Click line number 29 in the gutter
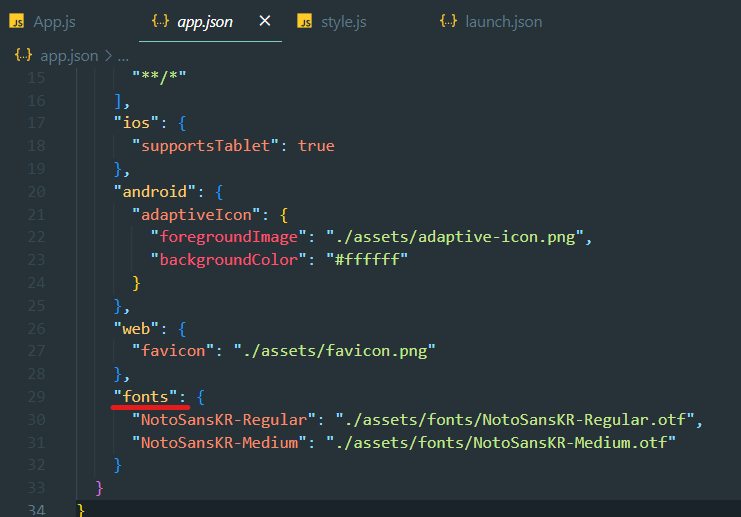The height and width of the screenshot is (517, 741). coord(36,396)
